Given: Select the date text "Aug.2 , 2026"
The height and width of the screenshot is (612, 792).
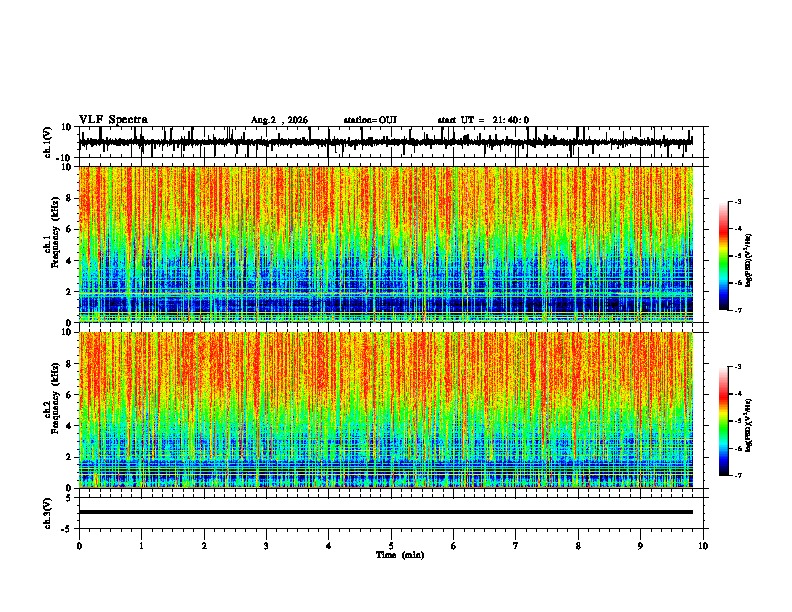Looking at the screenshot, I should click(x=279, y=120).
